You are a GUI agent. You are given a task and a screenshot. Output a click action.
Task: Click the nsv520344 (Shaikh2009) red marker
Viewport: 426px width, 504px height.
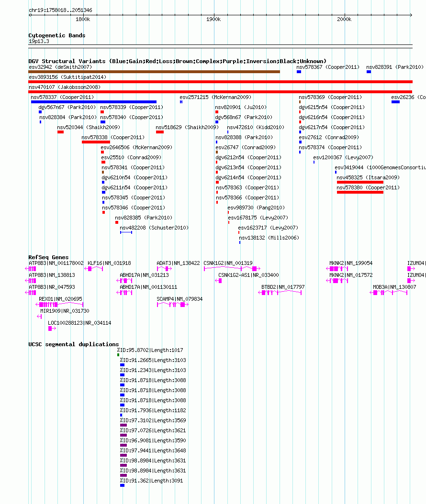[60, 132]
